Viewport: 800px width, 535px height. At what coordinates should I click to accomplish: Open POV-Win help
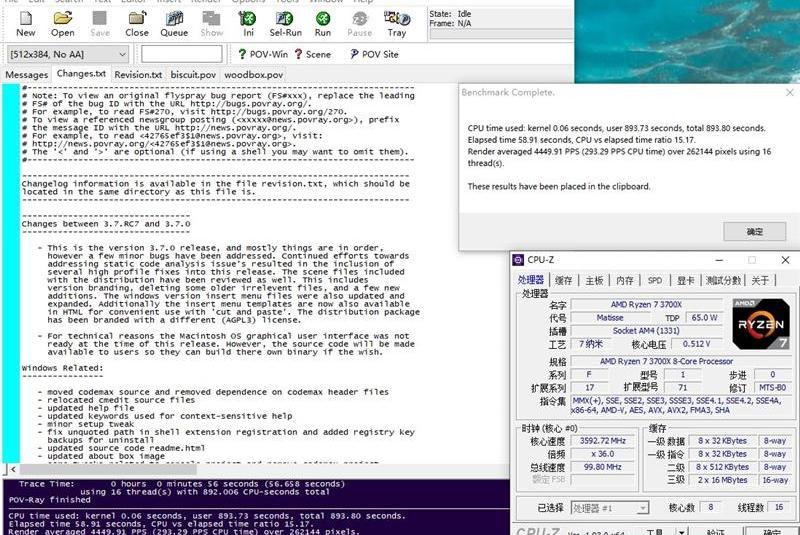click(x=263, y=54)
